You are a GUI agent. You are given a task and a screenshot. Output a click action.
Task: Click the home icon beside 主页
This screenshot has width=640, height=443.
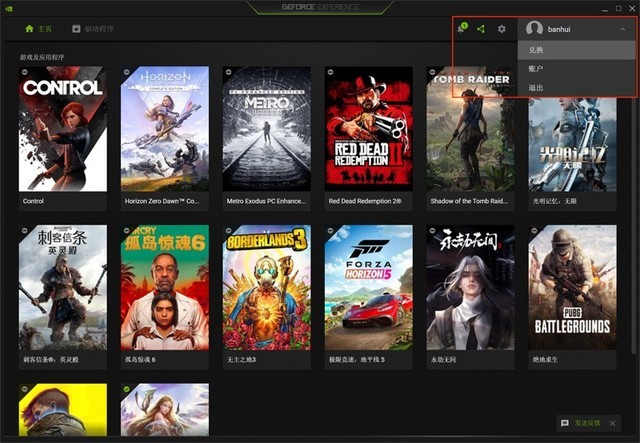point(29,29)
